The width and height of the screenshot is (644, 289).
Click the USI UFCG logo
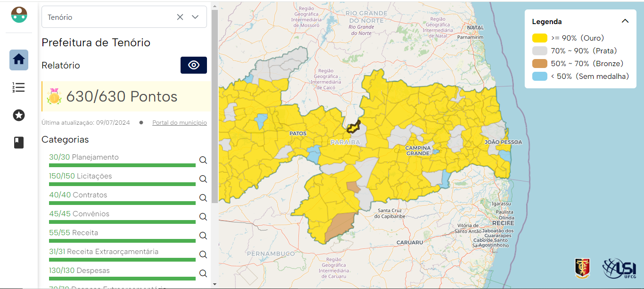619,269
